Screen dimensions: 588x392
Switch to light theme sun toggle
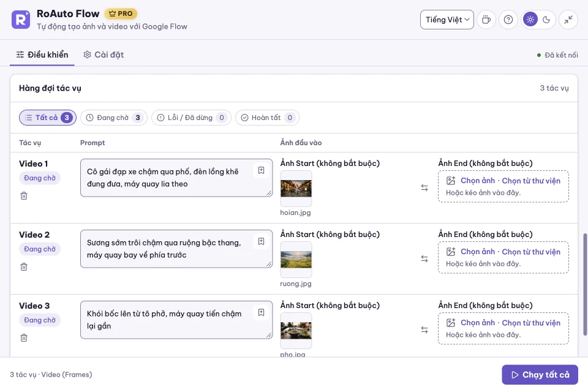530,20
